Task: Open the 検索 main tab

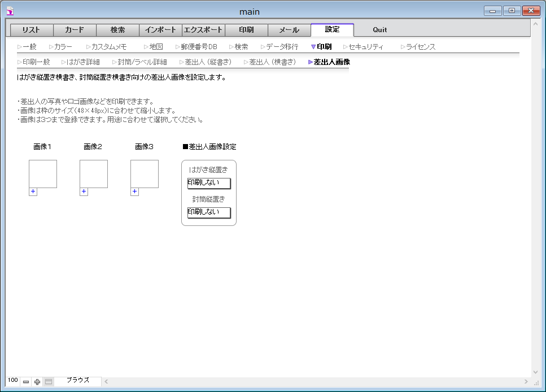Action: [117, 30]
